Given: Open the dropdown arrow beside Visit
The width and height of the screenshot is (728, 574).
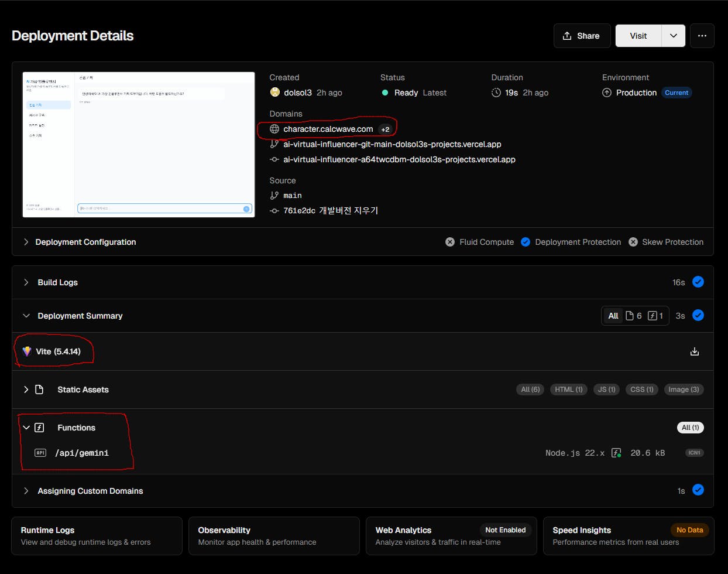Looking at the screenshot, I should [x=674, y=36].
